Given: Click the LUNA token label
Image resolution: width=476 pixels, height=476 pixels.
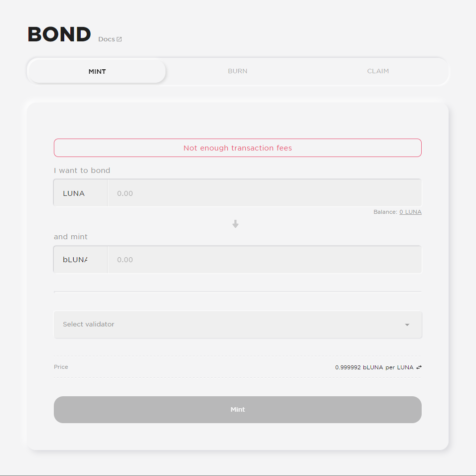Looking at the screenshot, I should 74,193.
